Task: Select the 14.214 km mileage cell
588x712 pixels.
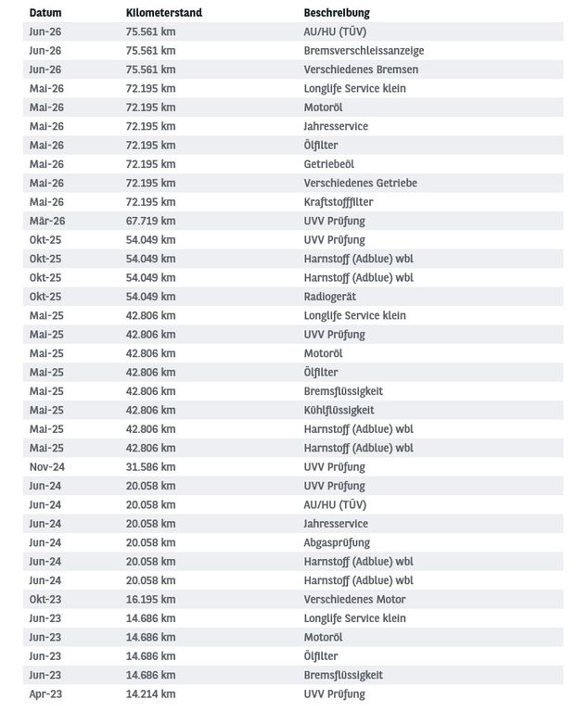Action: point(150,693)
